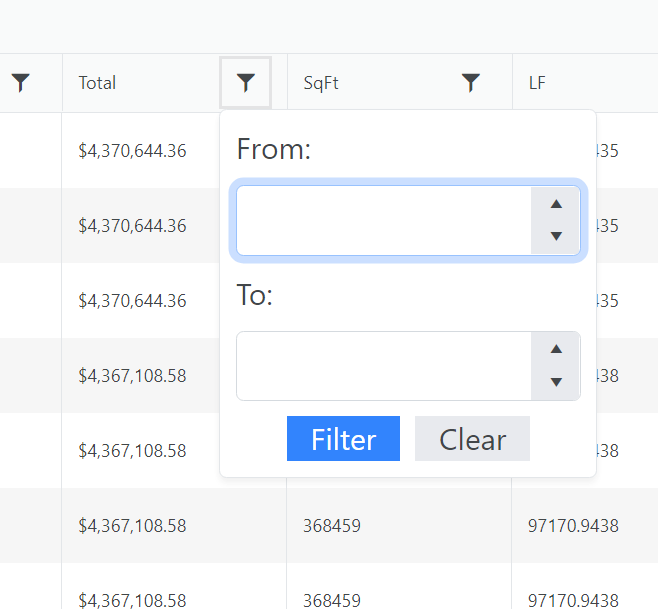
Task: Select the third $4,370,644.36 cell
Action: pos(132,301)
